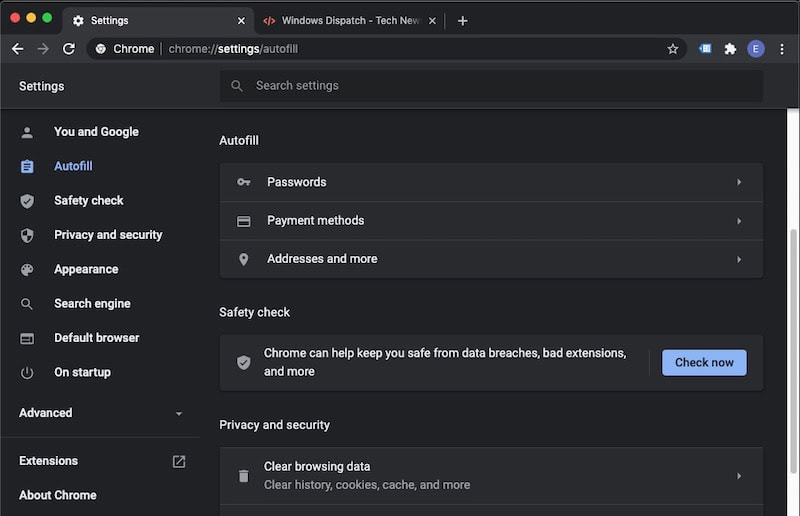
Task: Click the shield check icon beside Safety check
Action: pos(27,201)
